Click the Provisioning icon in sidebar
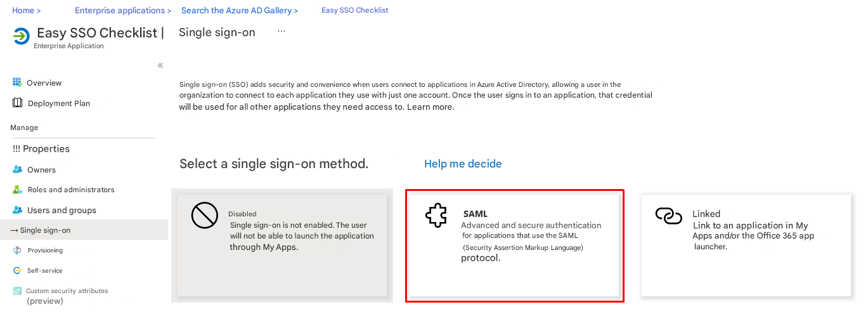Image resolution: width=868 pixels, height=321 pixels. tap(17, 251)
